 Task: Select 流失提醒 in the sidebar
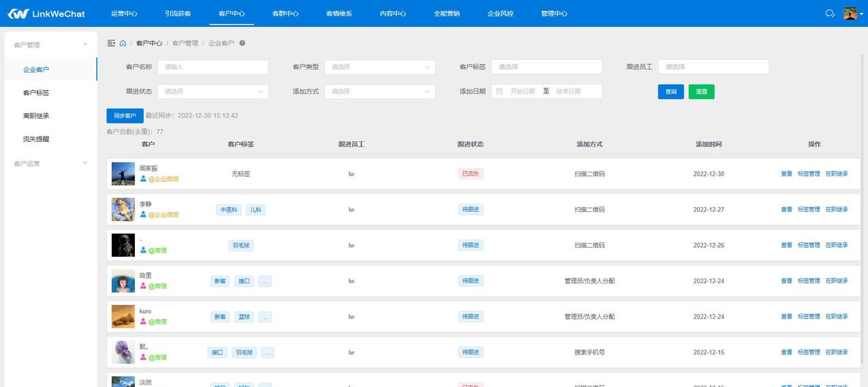point(51,139)
